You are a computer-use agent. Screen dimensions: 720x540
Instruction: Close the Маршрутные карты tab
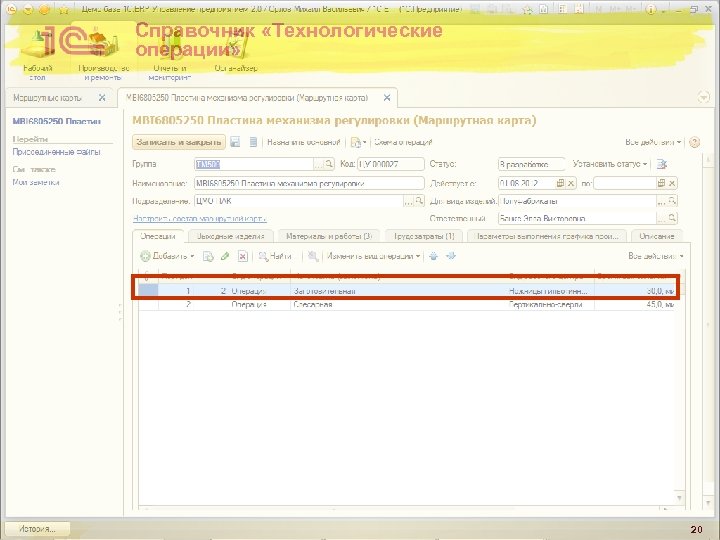[x=102, y=98]
